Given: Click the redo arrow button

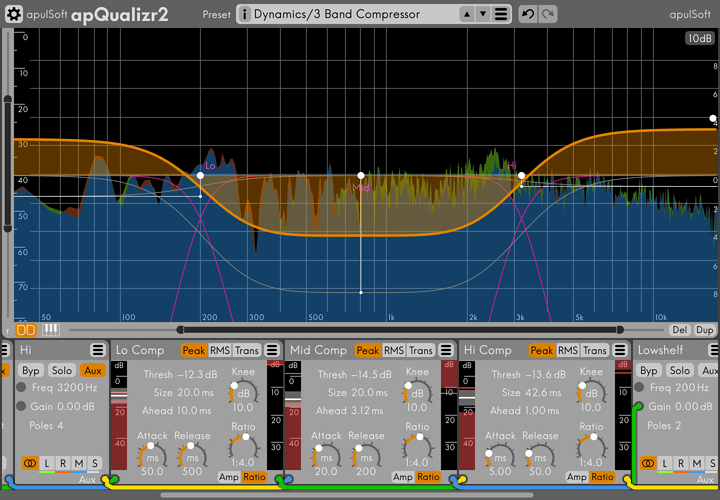Looking at the screenshot, I should click(548, 14).
